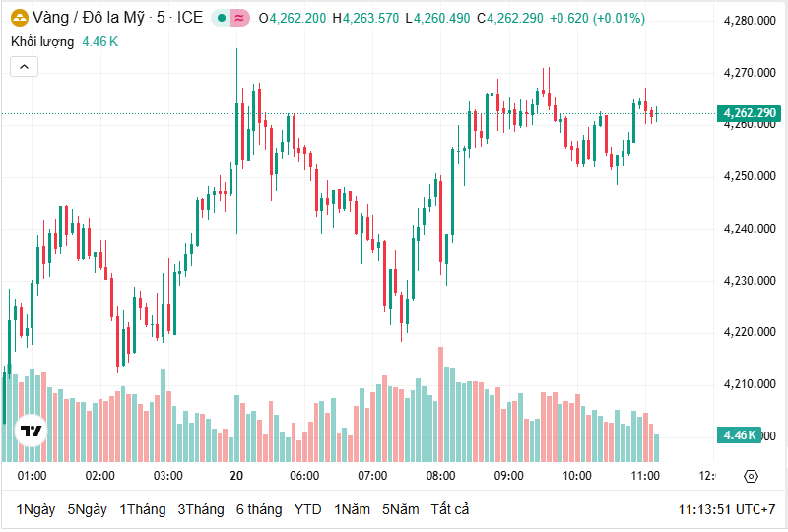Choose the 1Tháng time range

[x=143, y=509]
